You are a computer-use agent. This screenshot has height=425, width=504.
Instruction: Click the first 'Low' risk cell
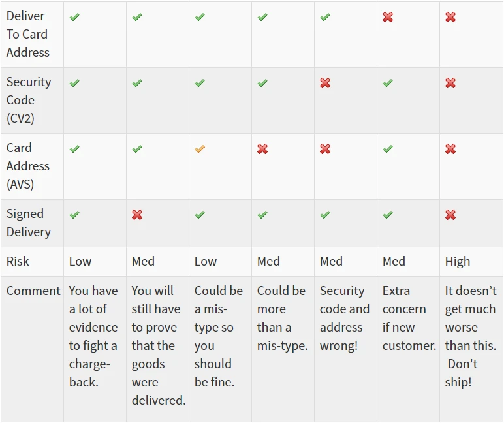click(x=95, y=262)
